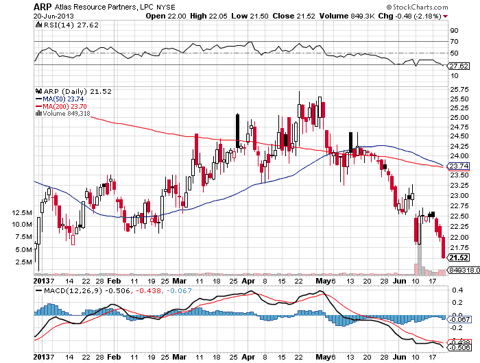Click the 20-Jun-2013 date label

coord(54,16)
